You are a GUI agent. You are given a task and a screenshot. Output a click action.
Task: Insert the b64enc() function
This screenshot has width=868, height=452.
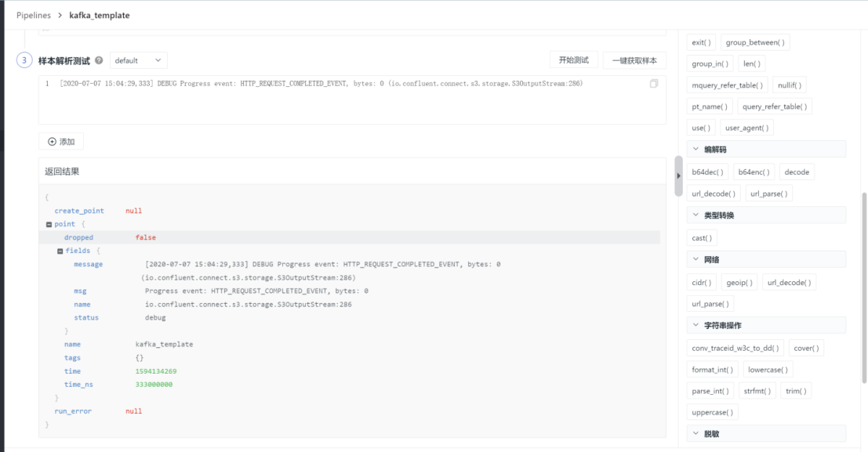754,172
